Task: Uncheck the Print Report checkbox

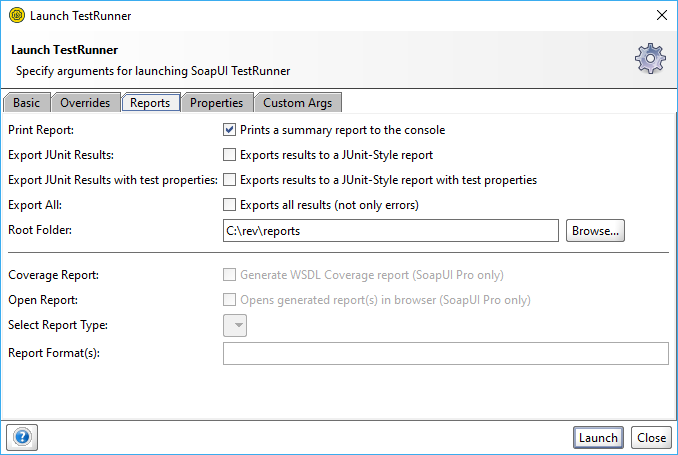Action: tap(229, 130)
